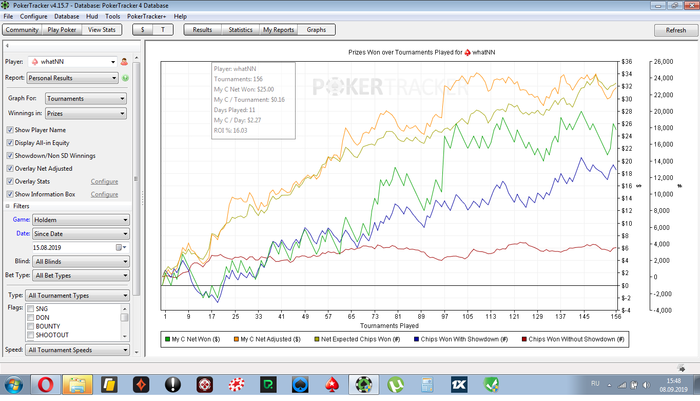Screen dimensions: 700x401
Task: Open the Tools menu
Action: click(112, 16)
